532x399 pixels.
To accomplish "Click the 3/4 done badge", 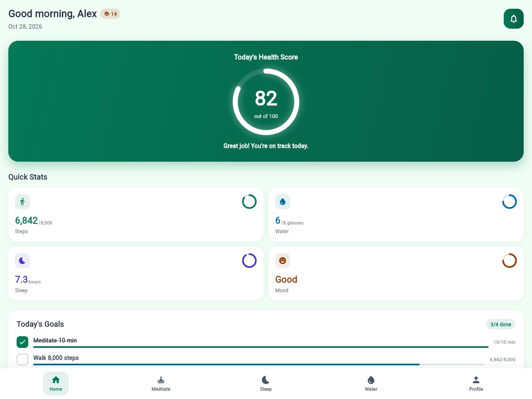I will (x=501, y=324).
